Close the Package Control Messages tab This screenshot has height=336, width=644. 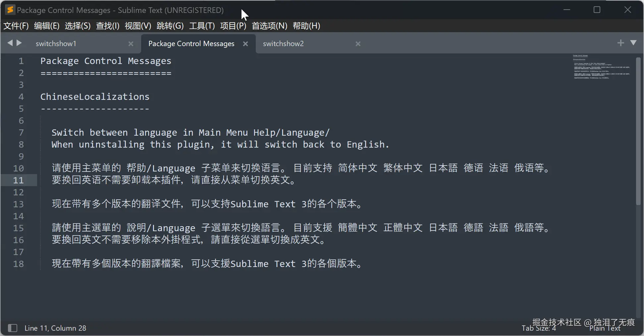[x=245, y=44]
